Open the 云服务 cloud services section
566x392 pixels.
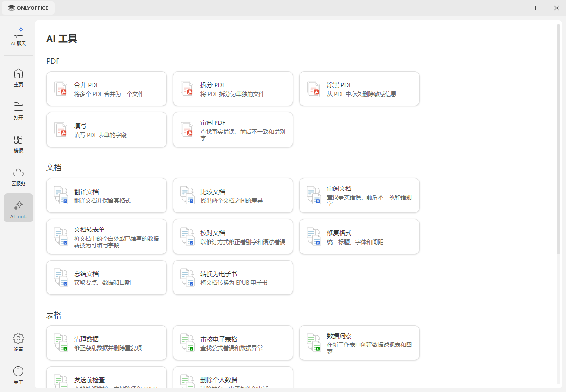[x=18, y=177]
